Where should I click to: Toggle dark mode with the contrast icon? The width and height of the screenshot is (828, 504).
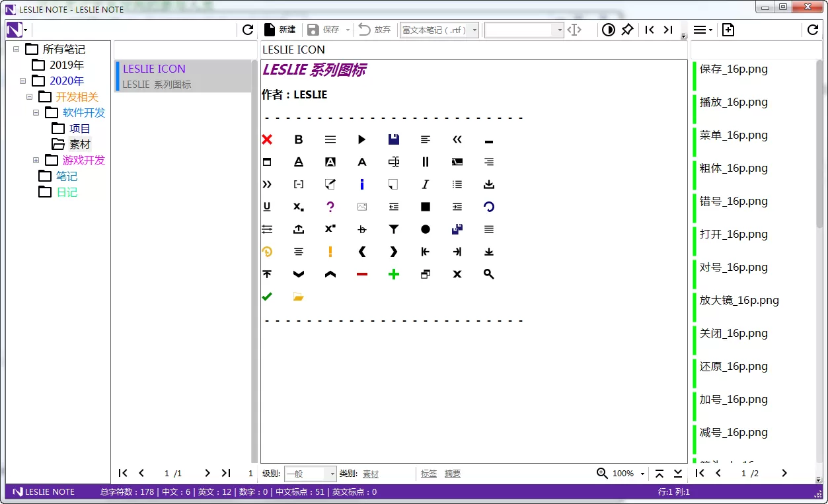point(608,30)
